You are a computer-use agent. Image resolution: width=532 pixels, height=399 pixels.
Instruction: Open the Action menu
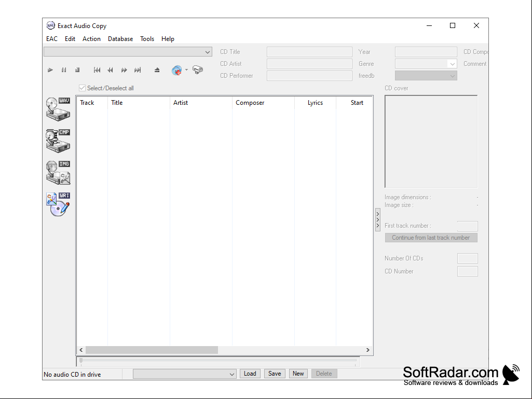(x=91, y=39)
